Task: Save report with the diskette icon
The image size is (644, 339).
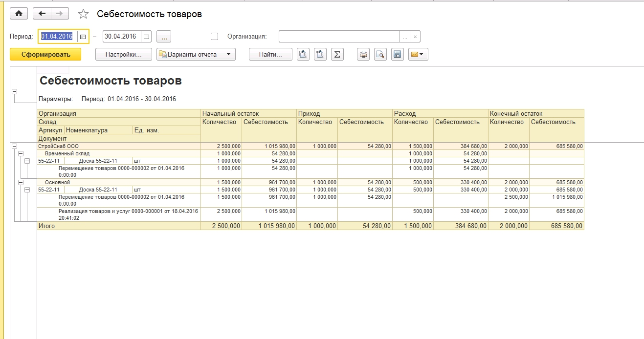Action: click(x=398, y=55)
